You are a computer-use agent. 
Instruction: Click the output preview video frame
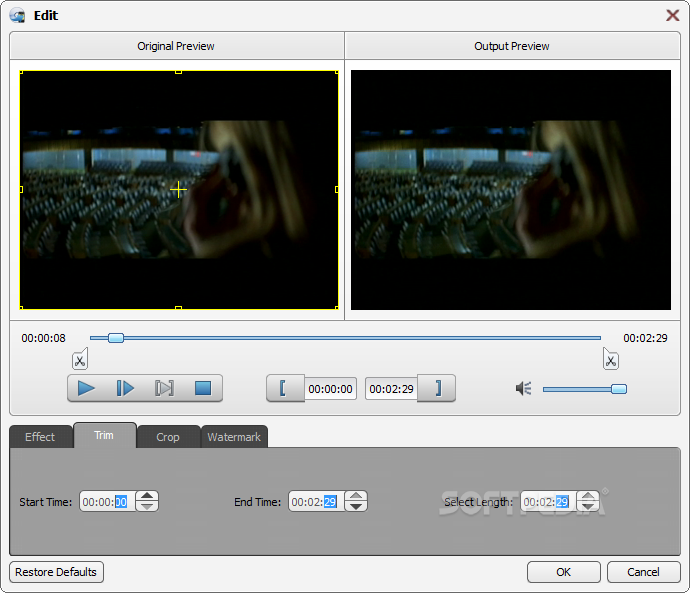tap(511, 190)
